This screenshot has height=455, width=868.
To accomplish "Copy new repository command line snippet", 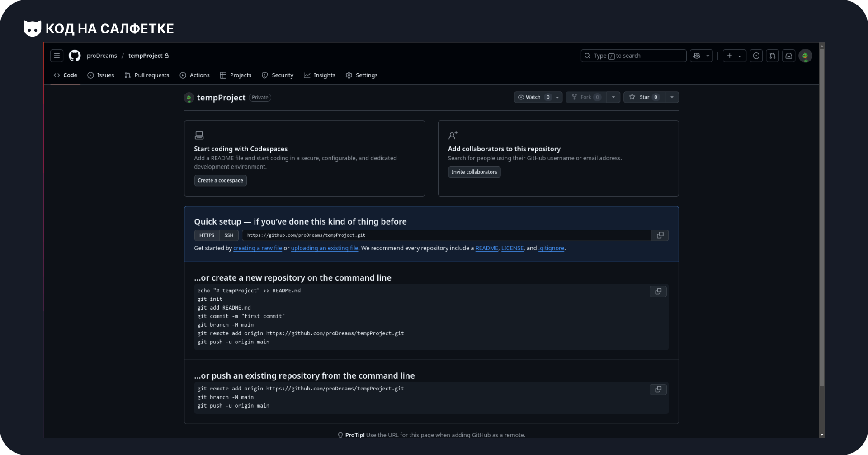I will coord(658,291).
